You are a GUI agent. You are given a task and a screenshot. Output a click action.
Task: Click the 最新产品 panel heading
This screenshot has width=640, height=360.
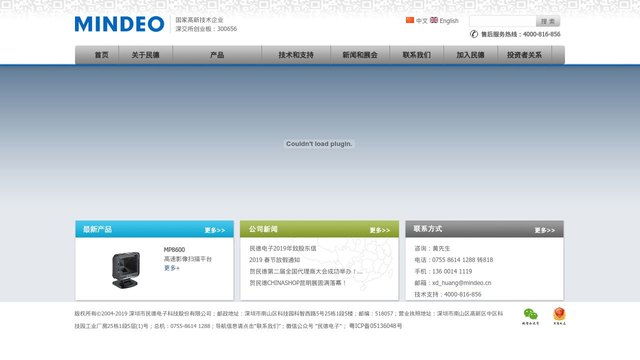(97, 229)
